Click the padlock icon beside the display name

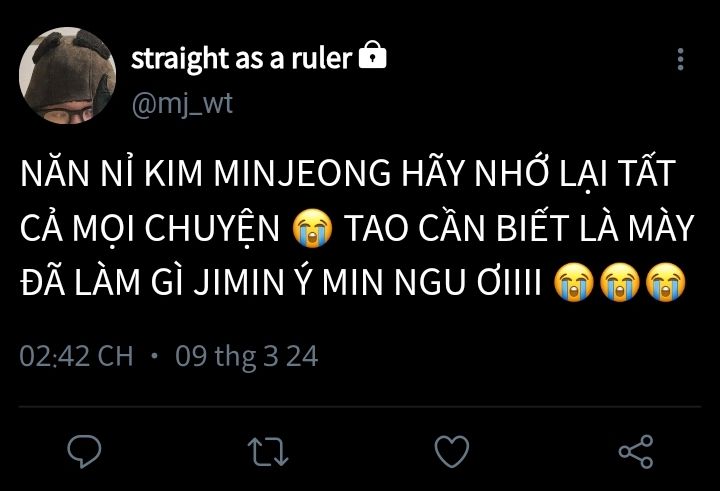click(x=372, y=55)
